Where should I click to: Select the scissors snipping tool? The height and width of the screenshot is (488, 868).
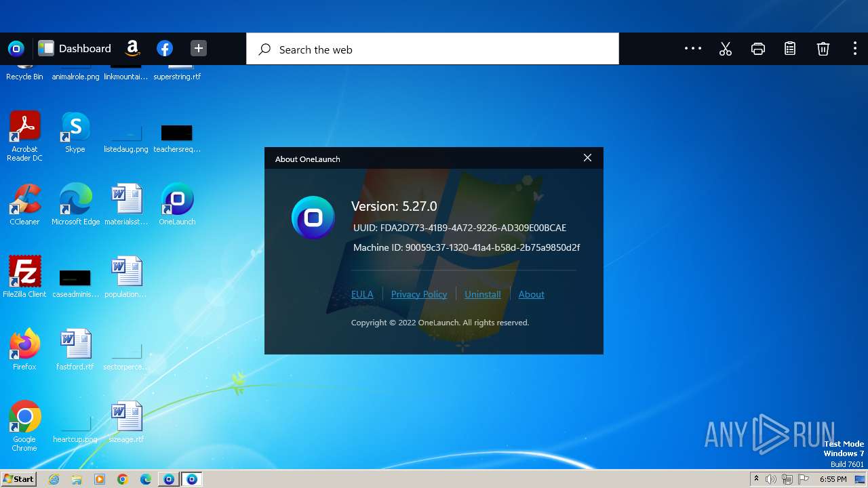point(726,49)
